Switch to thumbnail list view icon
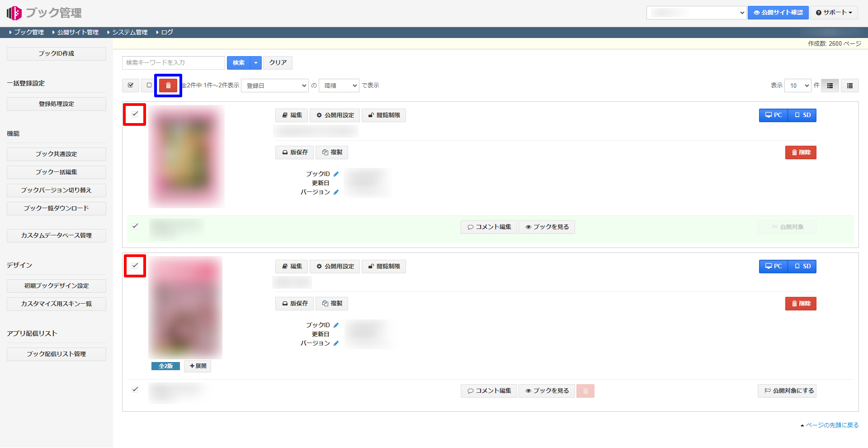This screenshot has width=868, height=448. (x=830, y=86)
